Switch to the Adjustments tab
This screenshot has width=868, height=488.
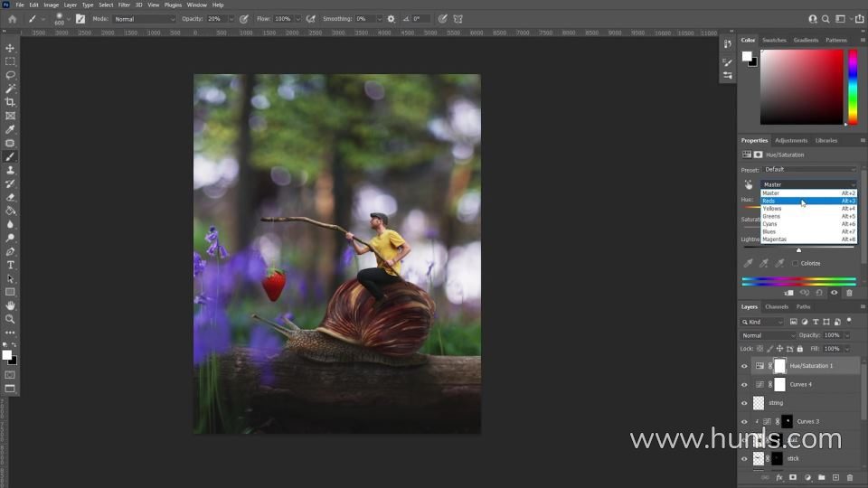(791, 140)
